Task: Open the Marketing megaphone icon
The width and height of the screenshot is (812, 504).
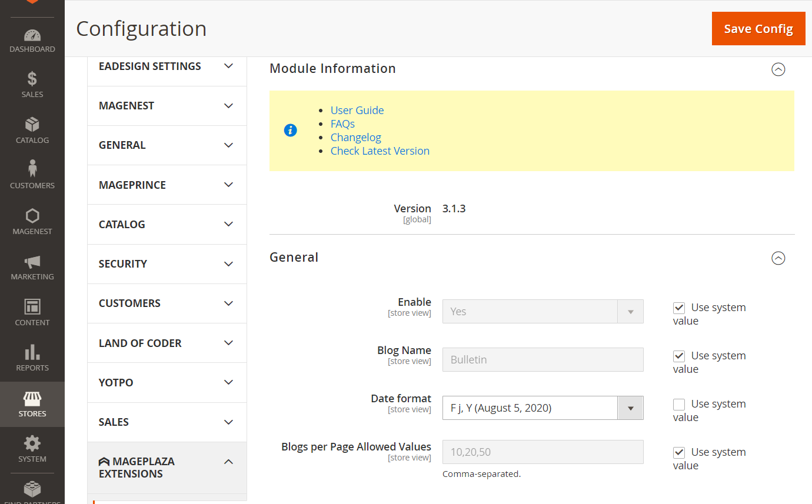Action: 32,262
